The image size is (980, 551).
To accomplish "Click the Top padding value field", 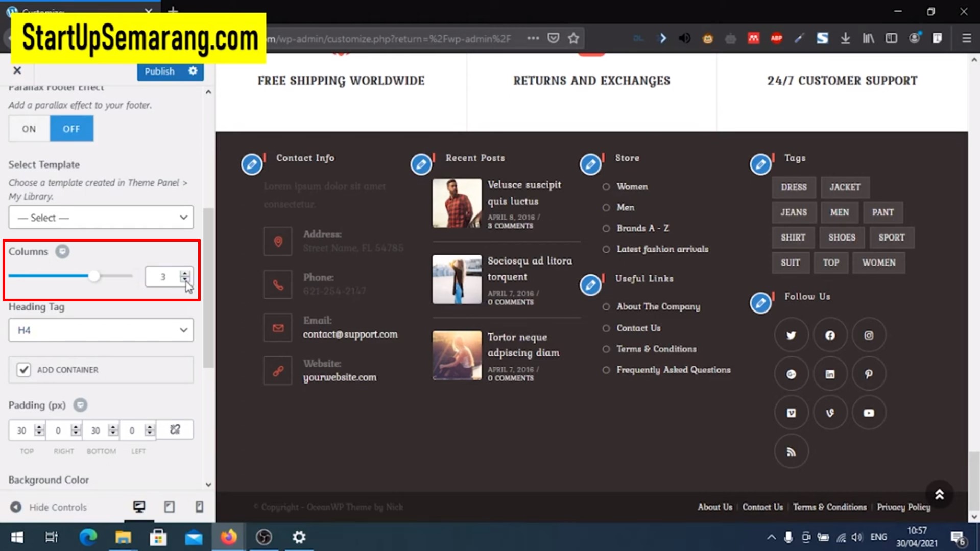I will [21, 430].
